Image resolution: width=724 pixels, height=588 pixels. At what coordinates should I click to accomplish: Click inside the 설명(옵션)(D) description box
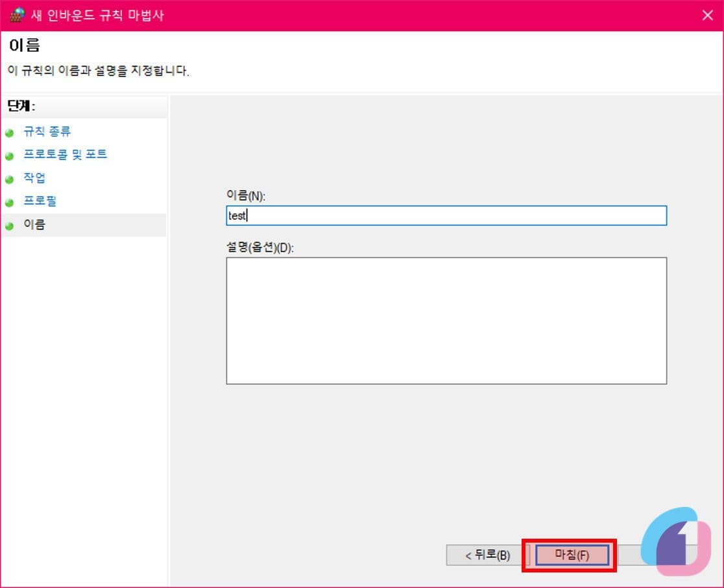pos(446,321)
